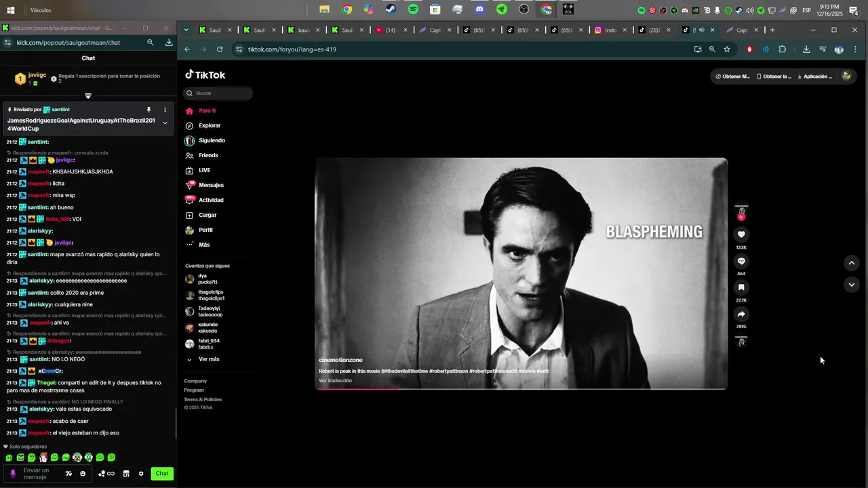
Task: Go to previous TikTok video with up arrow
Action: [852, 263]
